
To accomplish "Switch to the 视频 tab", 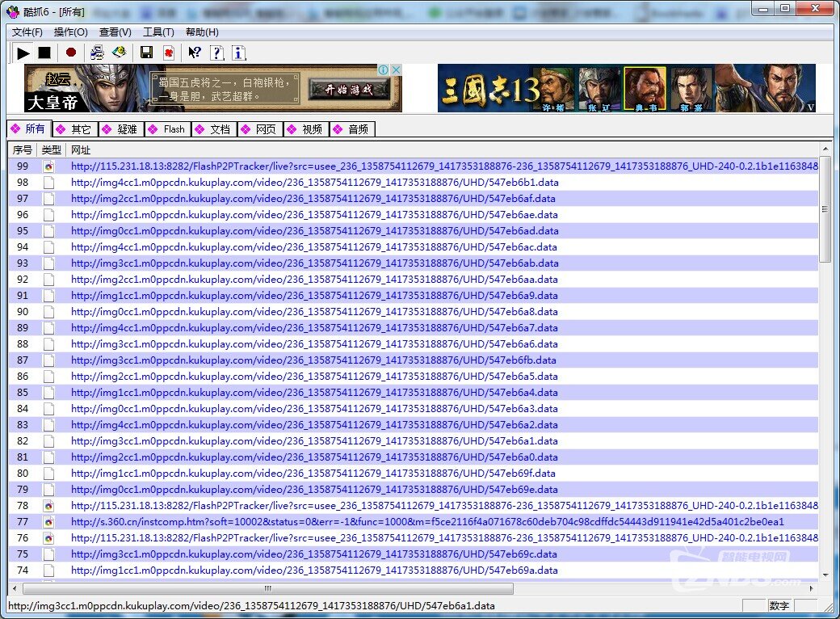I will coord(305,129).
